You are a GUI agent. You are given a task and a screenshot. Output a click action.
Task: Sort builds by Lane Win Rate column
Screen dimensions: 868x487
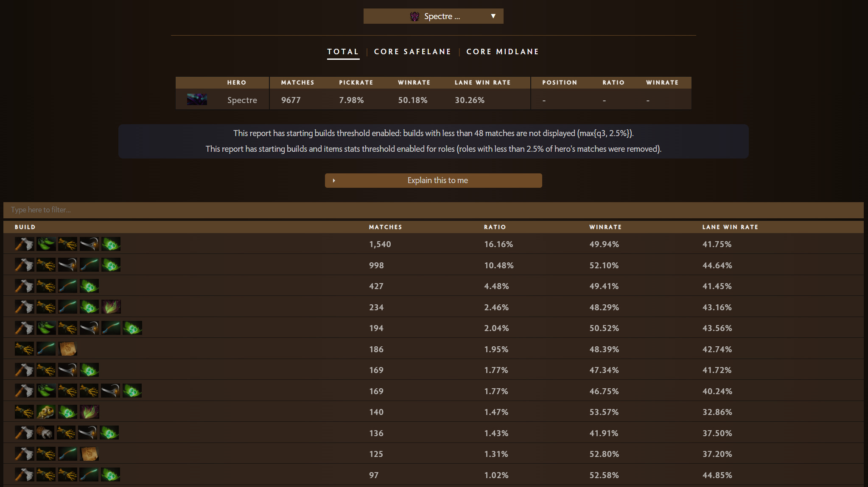(x=730, y=227)
